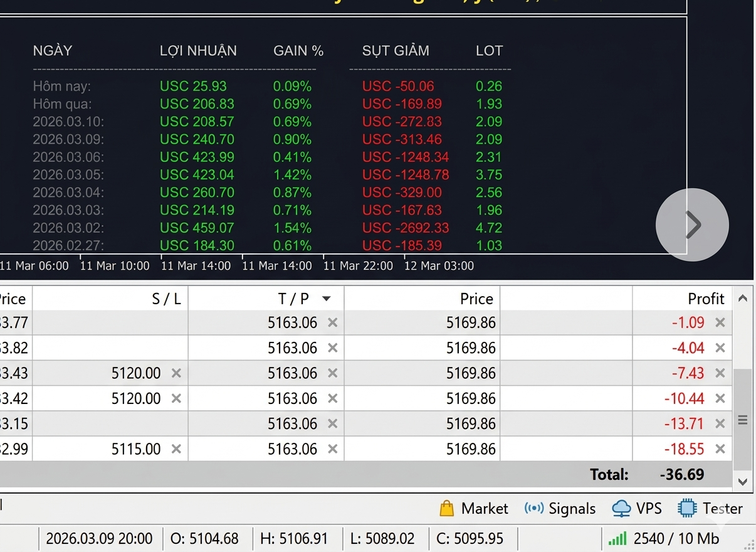Click the S / L column header

coord(110,299)
